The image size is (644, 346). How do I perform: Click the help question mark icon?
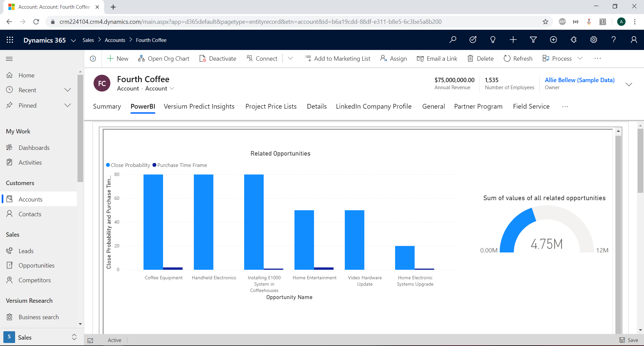(614, 40)
